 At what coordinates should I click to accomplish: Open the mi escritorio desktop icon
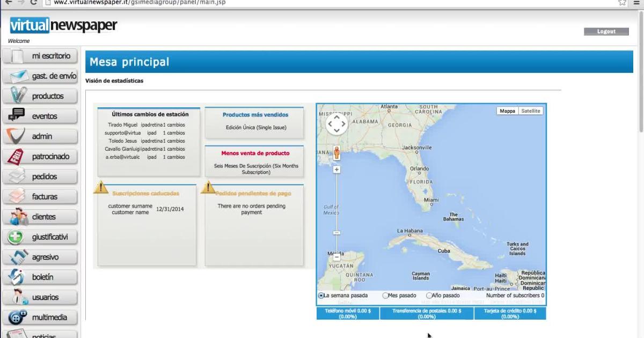(x=17, y=56)
